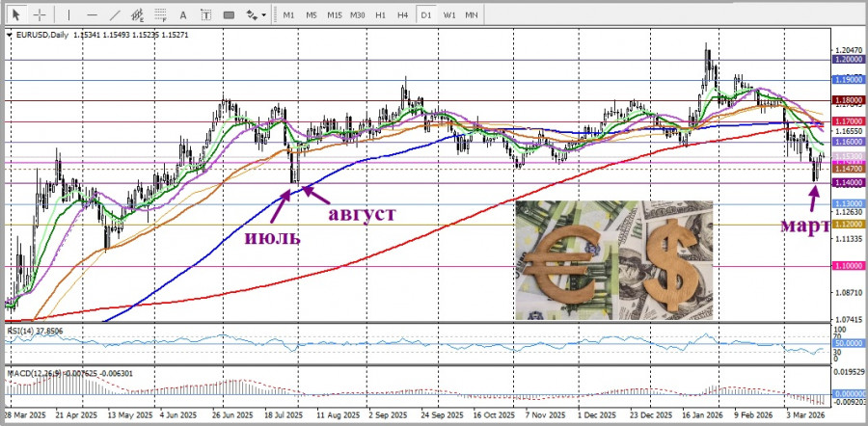
Task: Click the 1.10000 price level label
Action: pyautogui.click(x=851, y=266)
